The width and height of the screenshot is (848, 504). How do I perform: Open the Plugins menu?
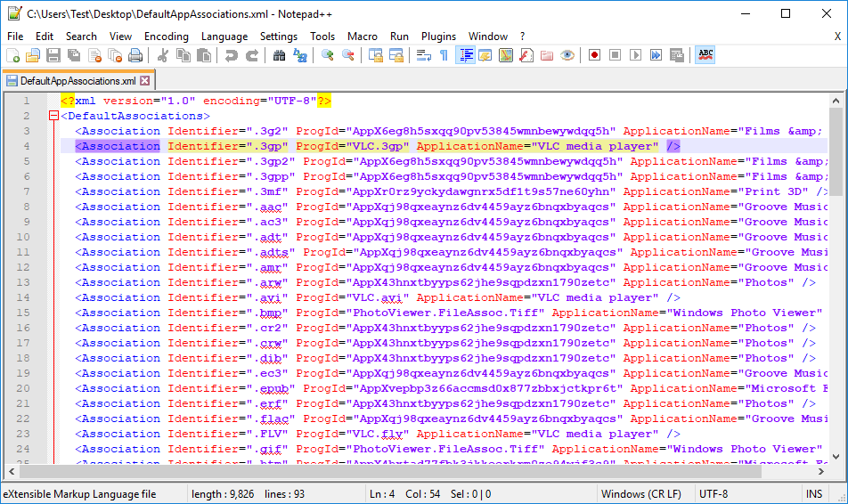pyautogui.click(x=438, y=37)
